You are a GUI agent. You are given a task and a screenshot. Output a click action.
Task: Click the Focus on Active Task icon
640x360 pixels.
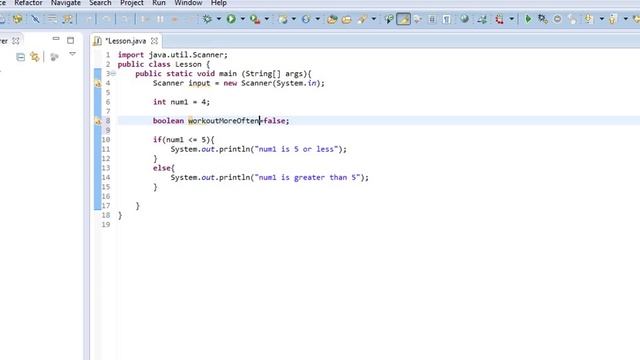pyautogui.click(x=54, y=57)
